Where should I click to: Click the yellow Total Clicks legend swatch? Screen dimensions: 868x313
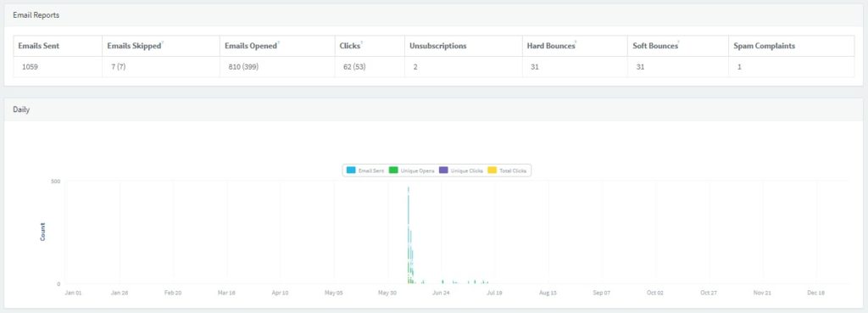tap(492, 170)
